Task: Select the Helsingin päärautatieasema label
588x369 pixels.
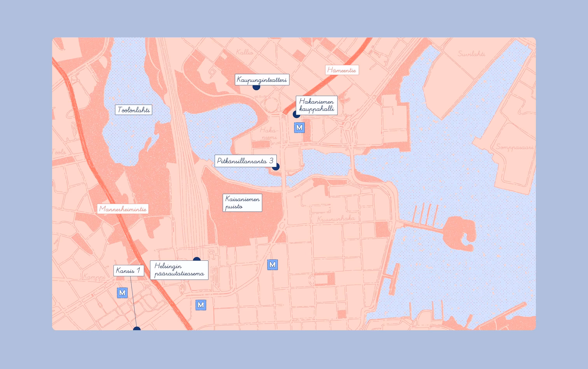Action: tap(179, 270)
